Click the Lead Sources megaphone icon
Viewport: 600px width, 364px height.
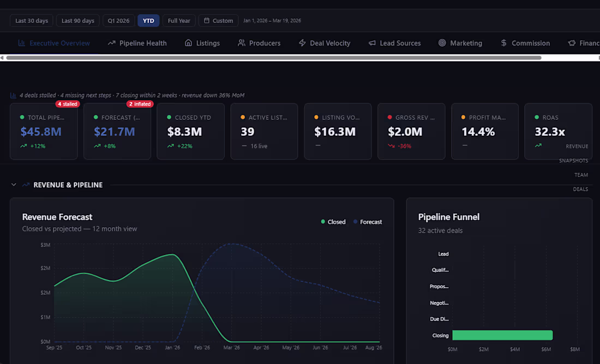coord(372,43)
